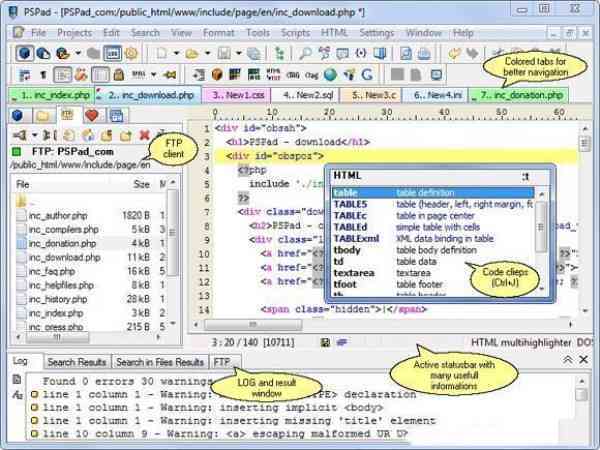
Task: Open the Scripts menu
Action: [295, 33]
